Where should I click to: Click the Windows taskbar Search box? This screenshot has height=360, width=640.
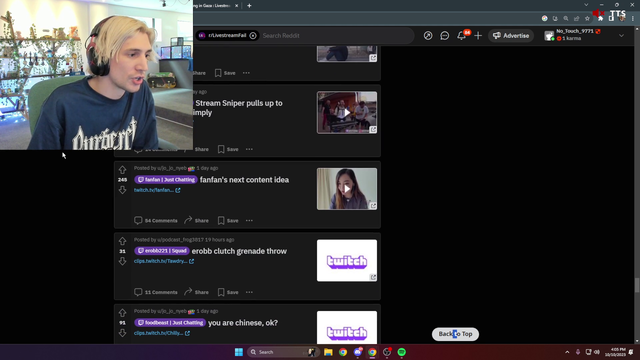click(282, 352)
